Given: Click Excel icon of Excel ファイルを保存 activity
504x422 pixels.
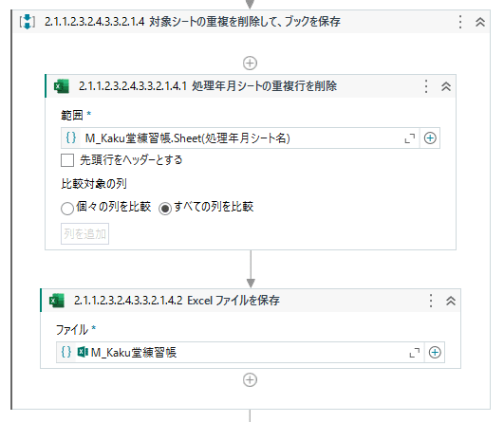Looking at the screenshot, I should pos(57,301).
